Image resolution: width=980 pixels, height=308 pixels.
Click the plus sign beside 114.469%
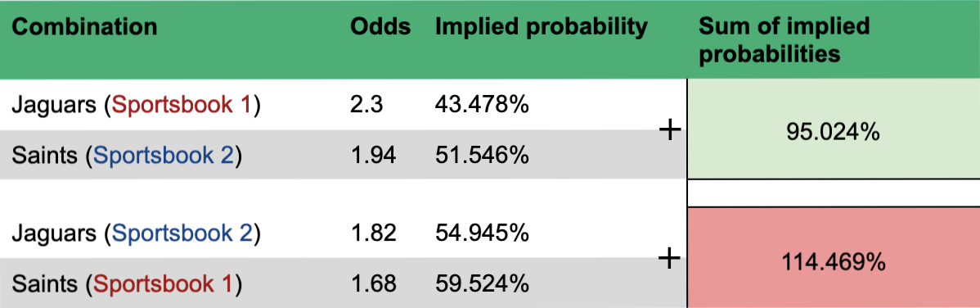click(x=669, y=258)
